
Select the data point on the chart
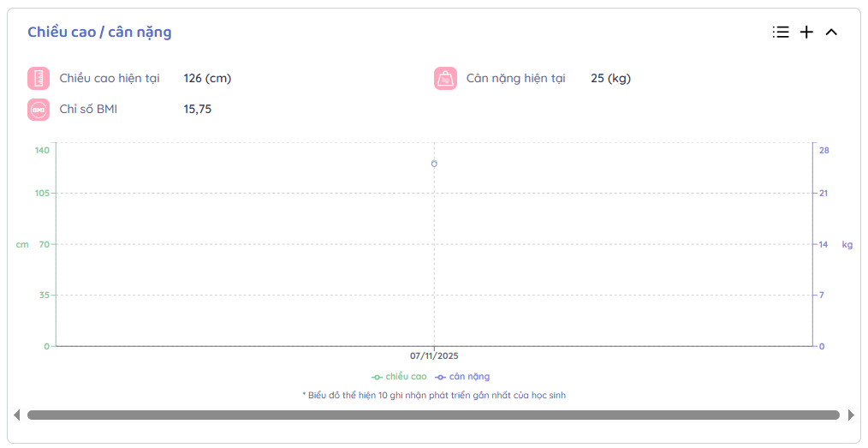pyautogui.click(x=434, y=164)
